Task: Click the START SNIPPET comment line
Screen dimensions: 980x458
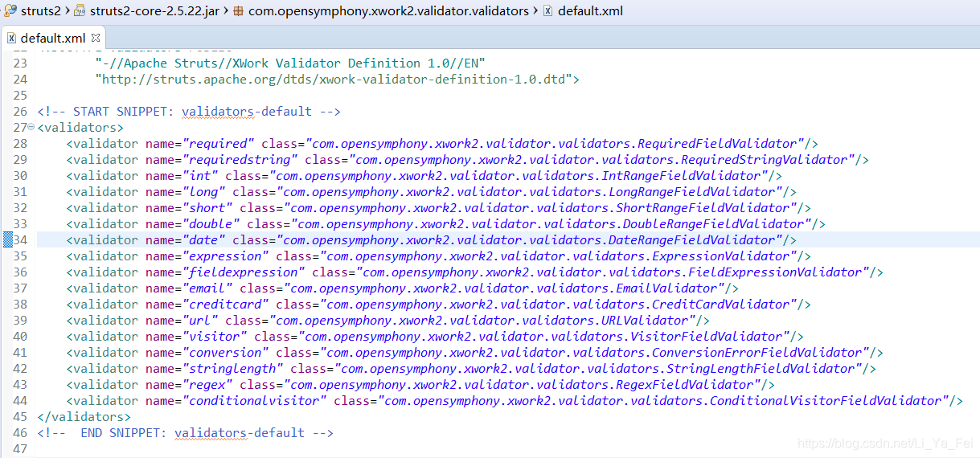Action: click(189, 111)
